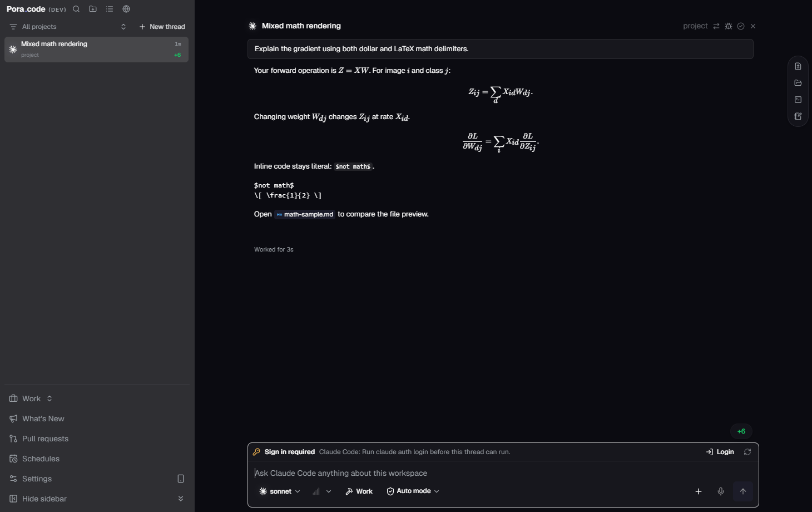Click the refresh icon next to Login
This screenshot has width=812, height=512.
(x=747, y=452)
